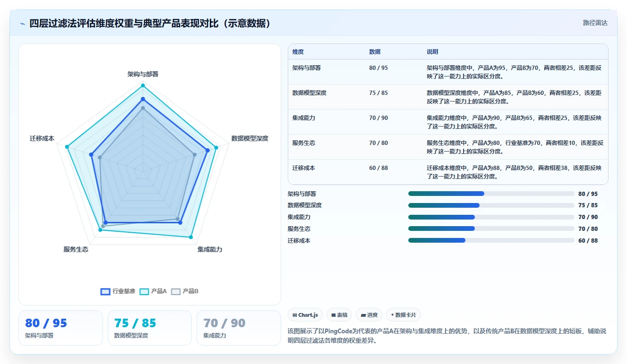
Task: Select the 数据卡片 tag
Action: point(403,315)
